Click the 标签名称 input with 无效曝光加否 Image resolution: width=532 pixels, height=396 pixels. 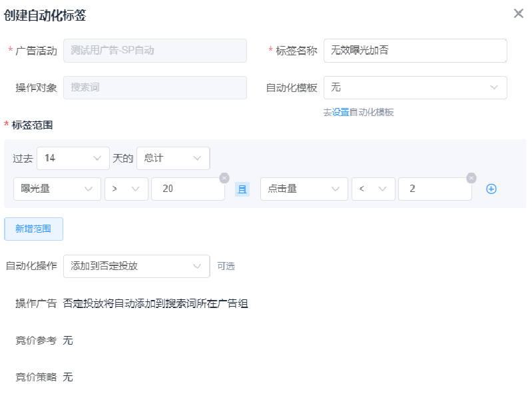coord(415,50)
